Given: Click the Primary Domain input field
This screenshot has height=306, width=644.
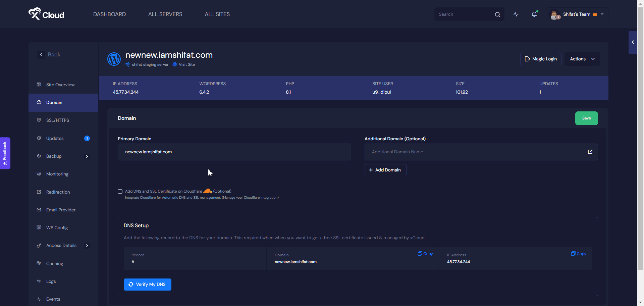Looking at the screenshot, I should (234, 152).
